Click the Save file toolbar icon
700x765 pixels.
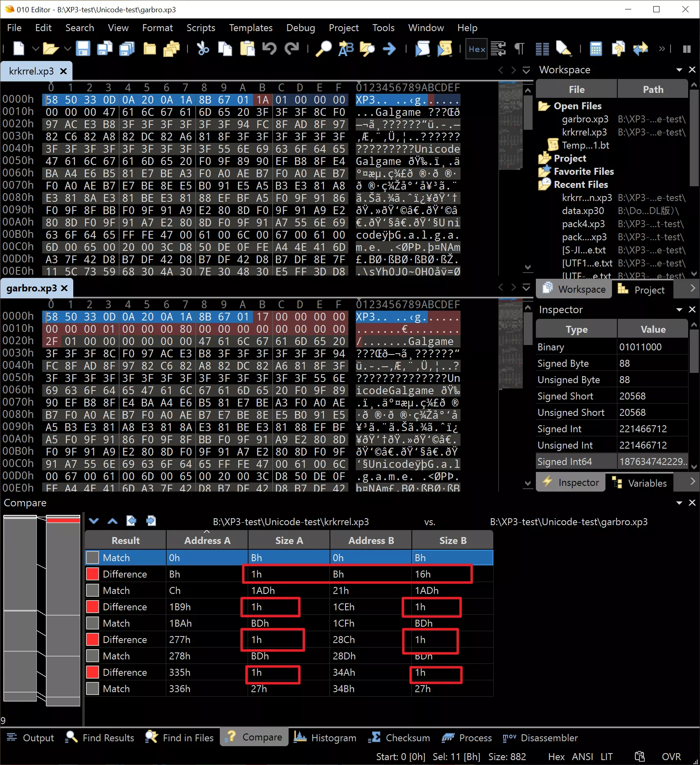[83, 49]
